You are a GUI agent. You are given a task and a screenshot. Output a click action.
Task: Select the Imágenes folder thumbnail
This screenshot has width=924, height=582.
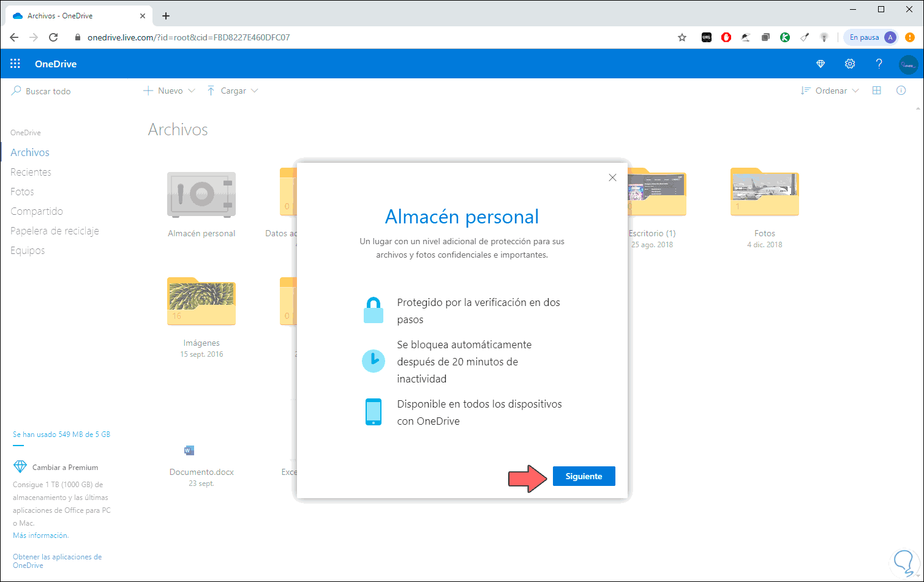coord(201,302)
